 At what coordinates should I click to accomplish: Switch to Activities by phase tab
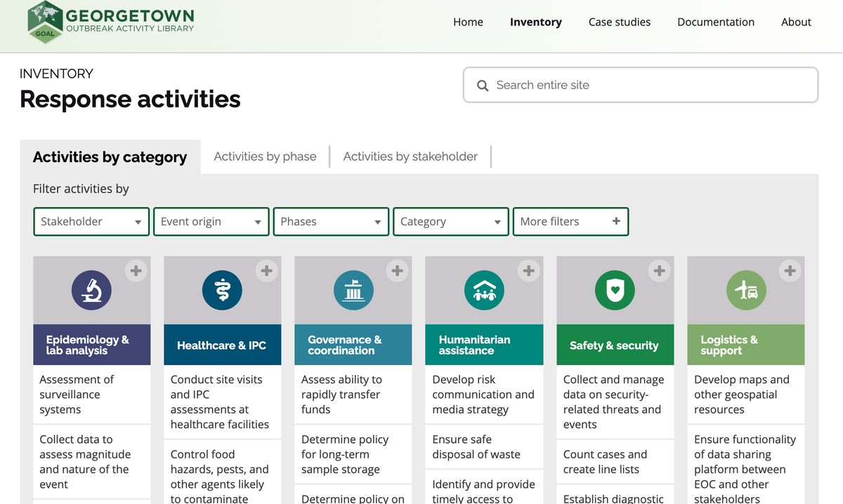point(266,157)
